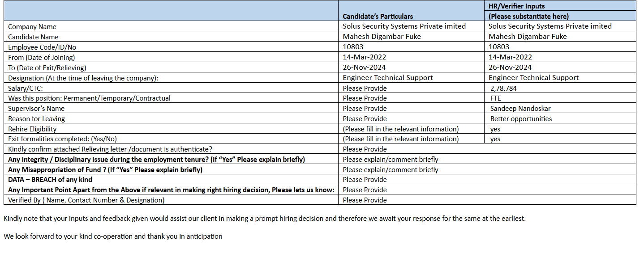Click the Integrity / Disciplinary Issue comment cell
This screenshot has height=253, width=644.
tap(391, 160)
